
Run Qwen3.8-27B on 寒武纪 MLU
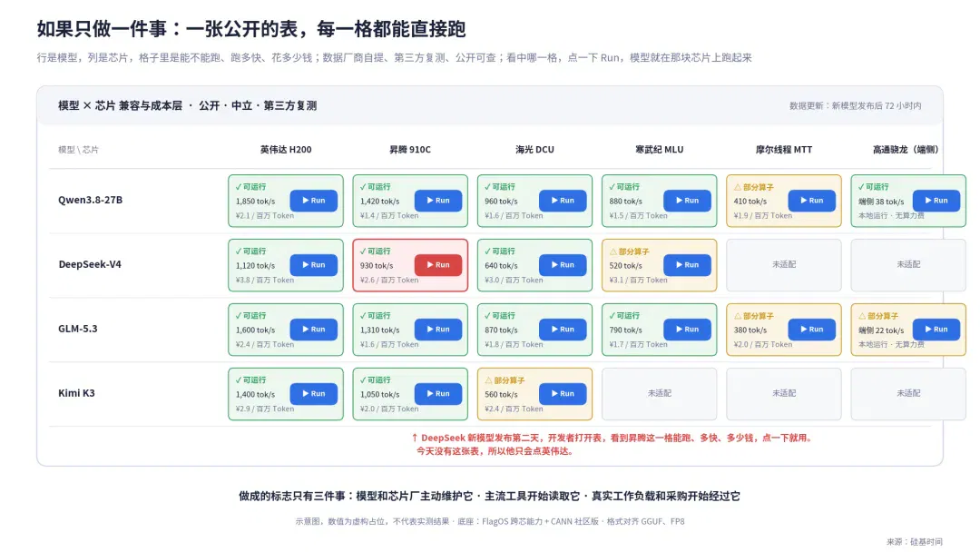pyautogui.click(x=687, y=201)
